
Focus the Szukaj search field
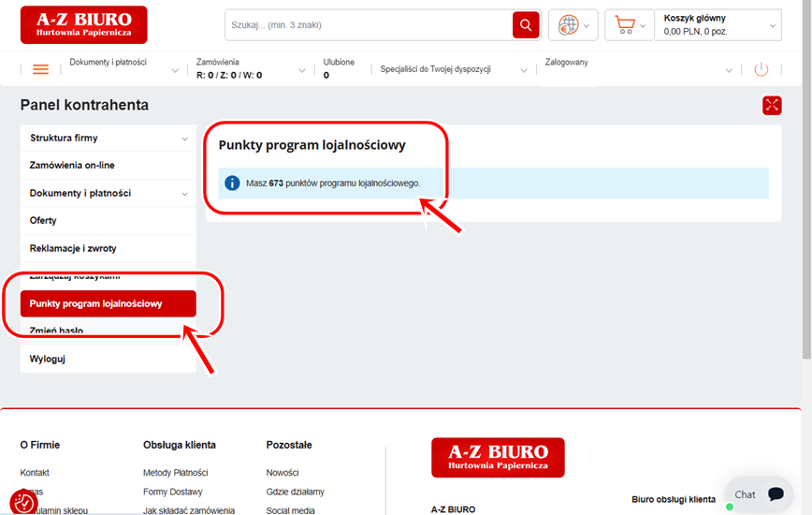pos(369,25)
